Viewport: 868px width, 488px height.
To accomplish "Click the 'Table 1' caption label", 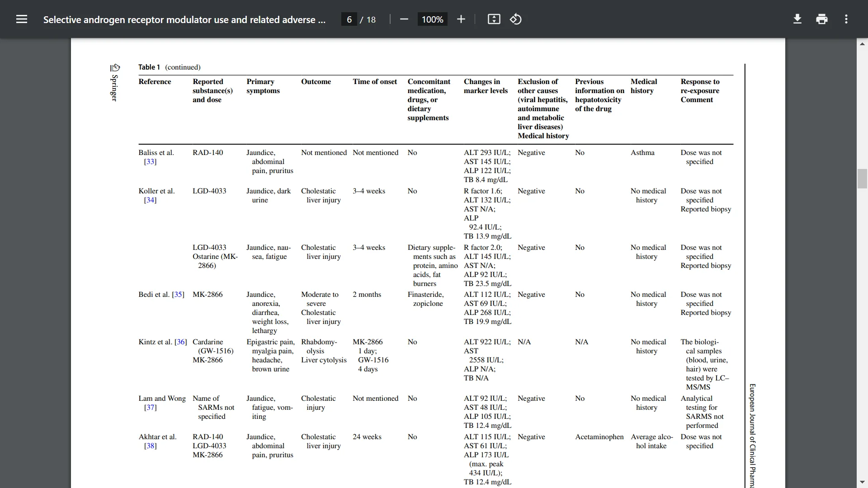I will [149, 67].
